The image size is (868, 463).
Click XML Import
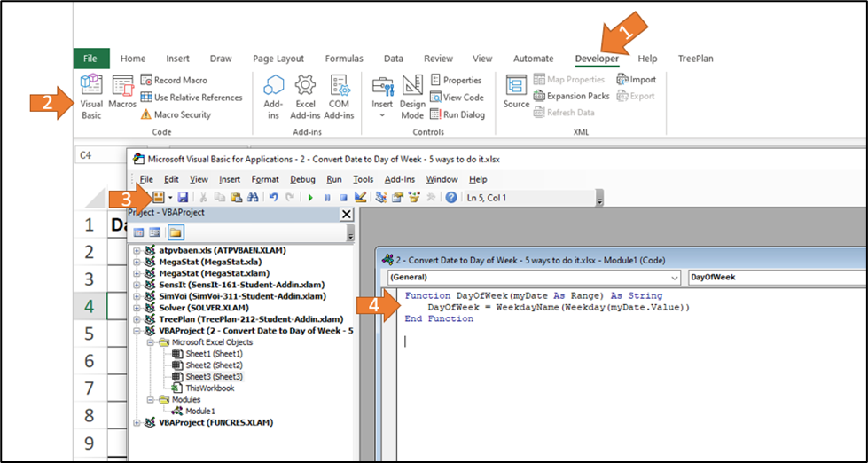tap(636, 80)
